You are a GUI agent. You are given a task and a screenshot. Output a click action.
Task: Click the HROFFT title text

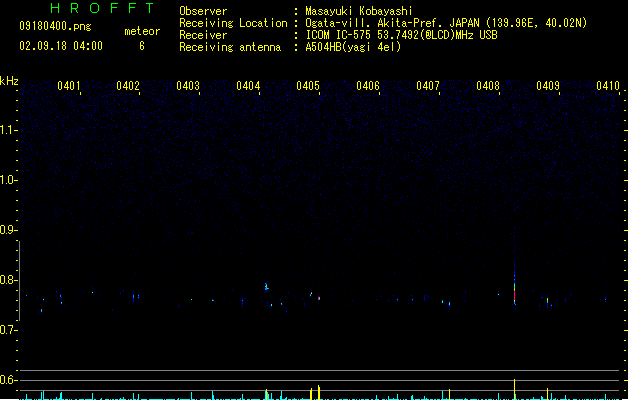[102, 8]
